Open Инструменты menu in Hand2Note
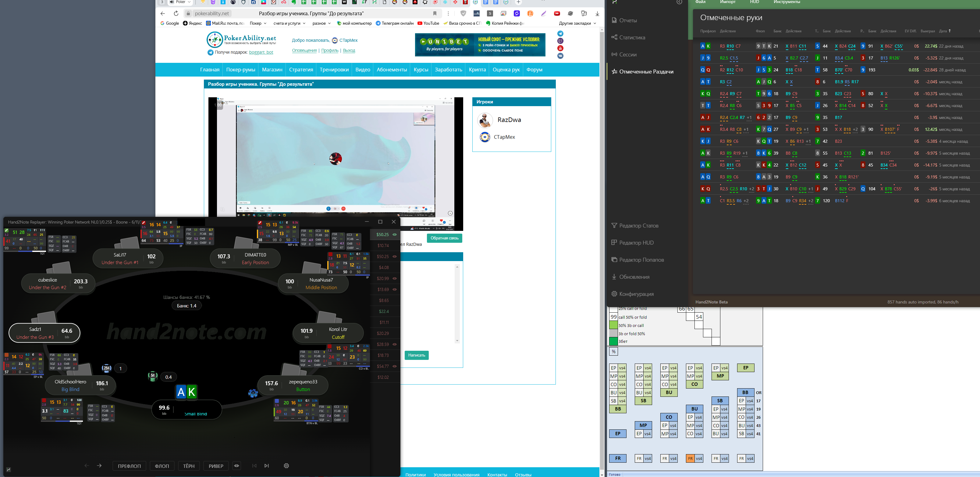 787,2
